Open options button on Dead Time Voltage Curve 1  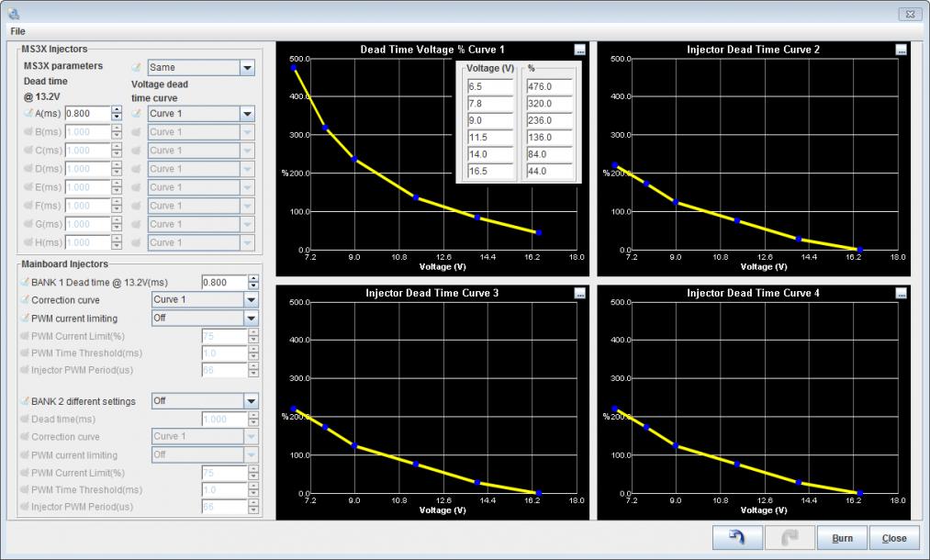579,50
